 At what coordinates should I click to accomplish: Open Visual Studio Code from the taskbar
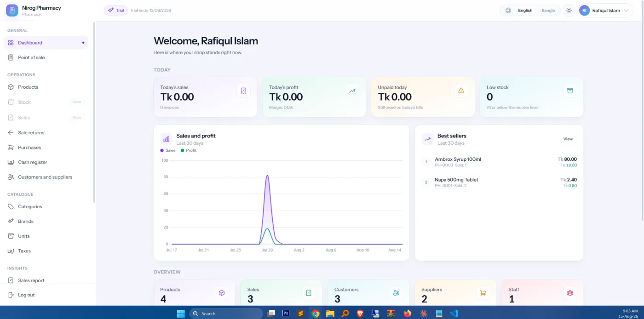(454, 313)
